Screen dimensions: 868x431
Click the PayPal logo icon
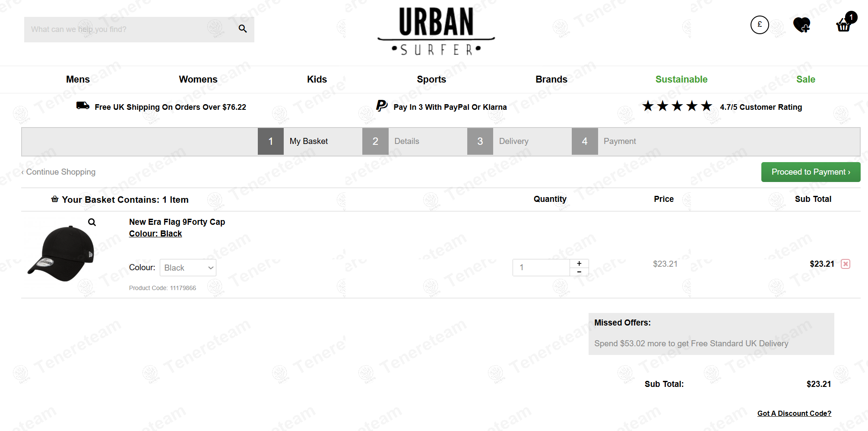coord(382,106)
